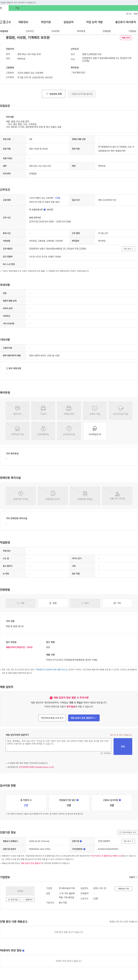Screen dimensions: 138x980
Task: Switch to the 모집요강 tab
Action: pyautogui.click(x=4, y=31)
